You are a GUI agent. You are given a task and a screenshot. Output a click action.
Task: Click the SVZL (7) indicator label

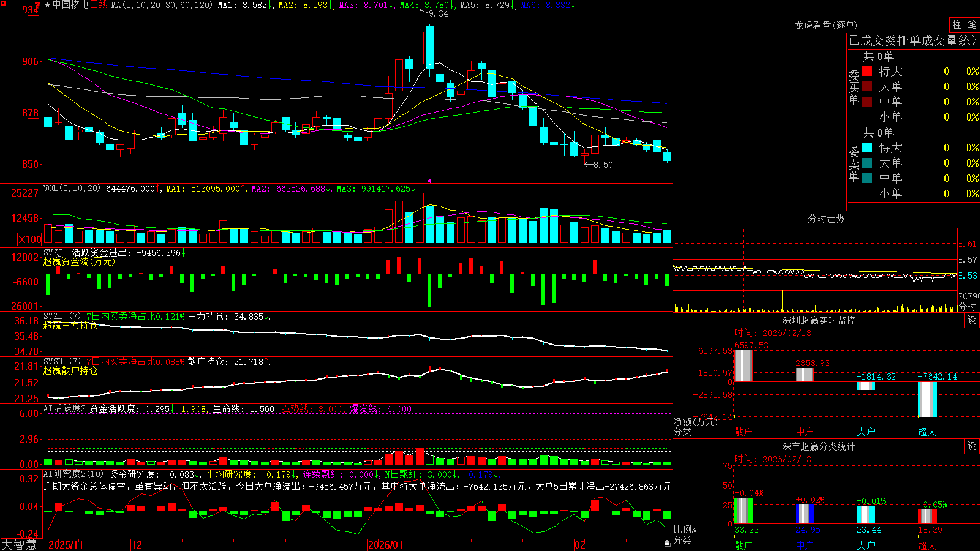[x=62, y=317]
